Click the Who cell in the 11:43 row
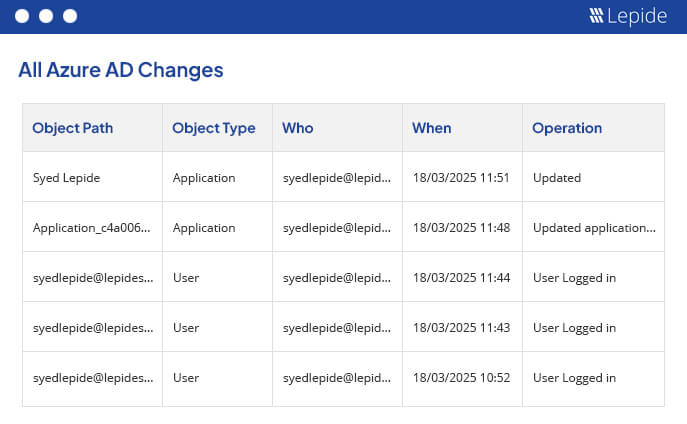Screen dimensions: 687x424 pyautogui.click(x=337, y=328)
